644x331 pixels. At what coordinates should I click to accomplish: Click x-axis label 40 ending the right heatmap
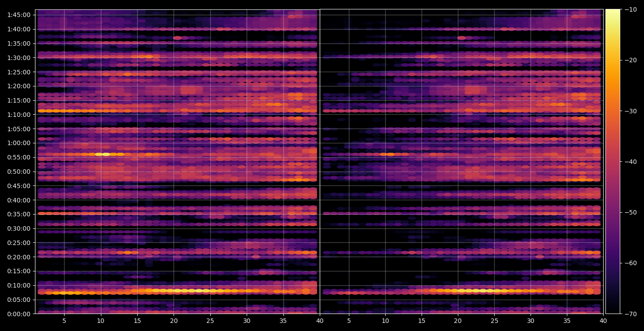tap(604, 321)
